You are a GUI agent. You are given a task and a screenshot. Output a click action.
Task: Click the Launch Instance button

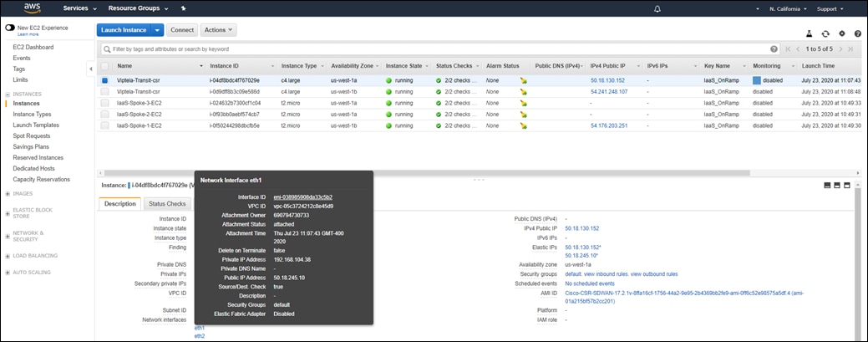click(x=124, y=30)
